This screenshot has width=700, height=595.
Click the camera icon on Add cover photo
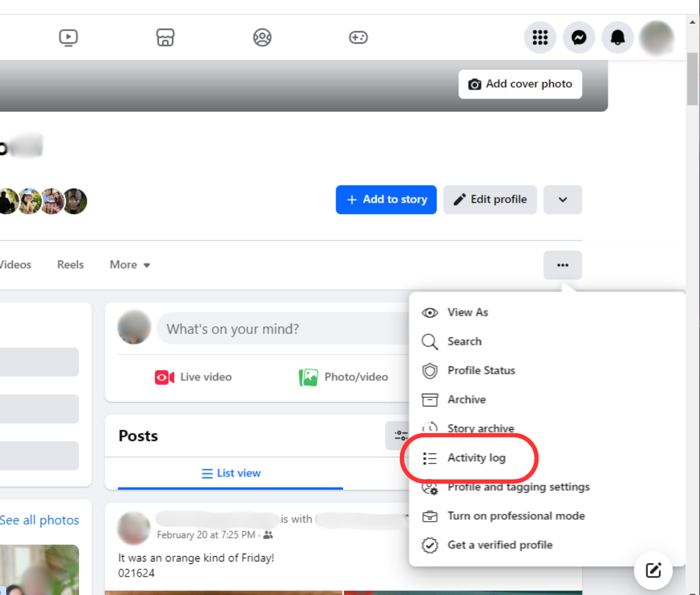tap(474, 84)
